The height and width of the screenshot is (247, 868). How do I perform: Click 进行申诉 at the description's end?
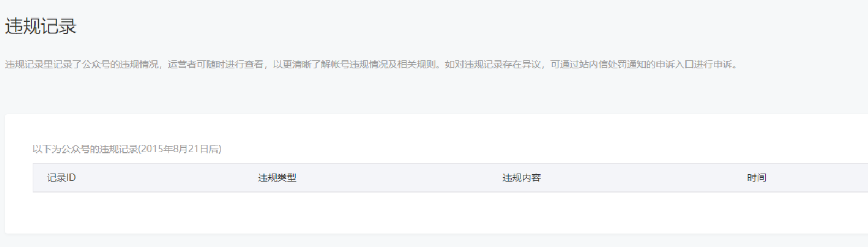[x=713, y=64]
